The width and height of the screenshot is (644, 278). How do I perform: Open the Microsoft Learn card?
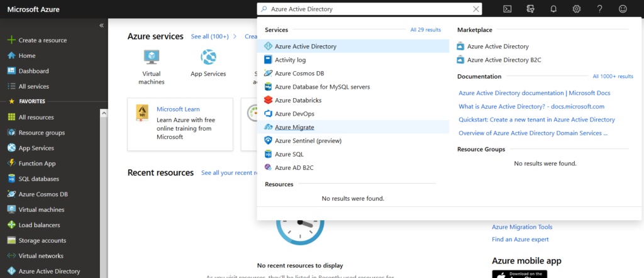[180, 124]
